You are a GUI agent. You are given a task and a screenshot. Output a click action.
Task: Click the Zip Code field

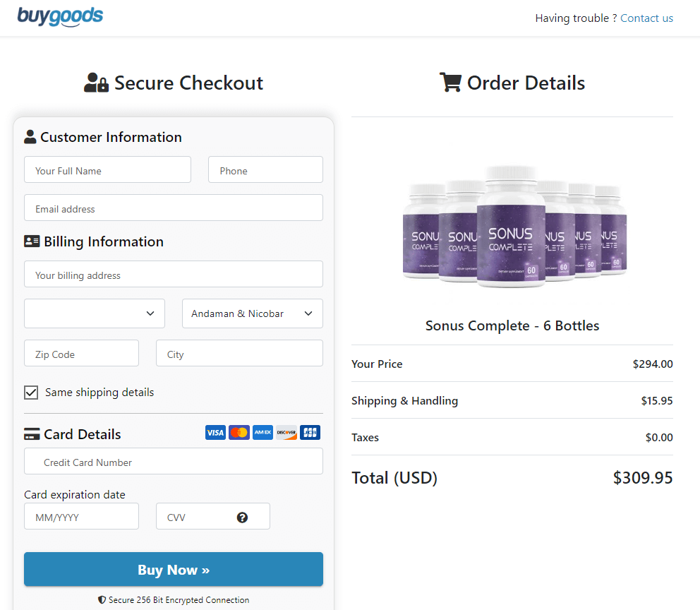pyautogui.click(x=81, y=352)
